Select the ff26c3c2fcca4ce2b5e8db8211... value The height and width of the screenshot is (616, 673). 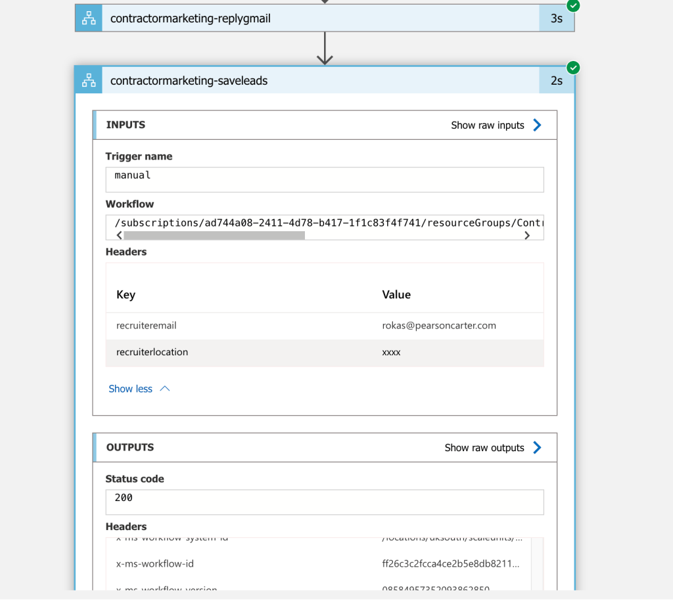[451, 563]
